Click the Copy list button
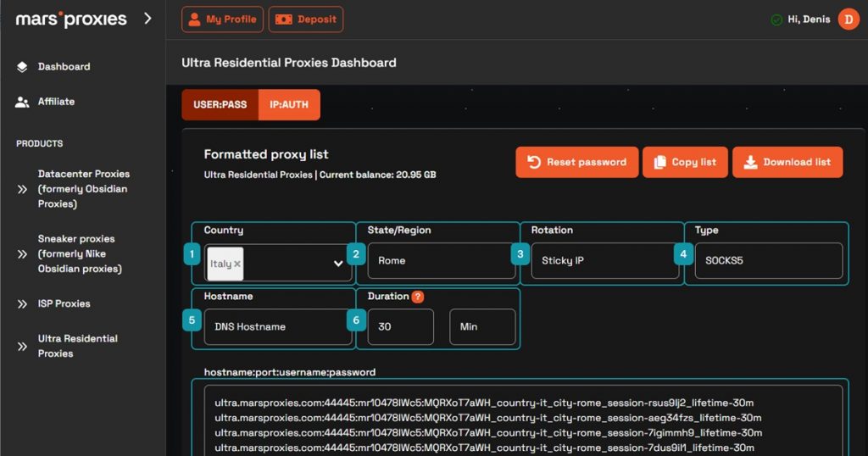Image resolution: width=868 pixels, height=456 pixels. point(685,162)
